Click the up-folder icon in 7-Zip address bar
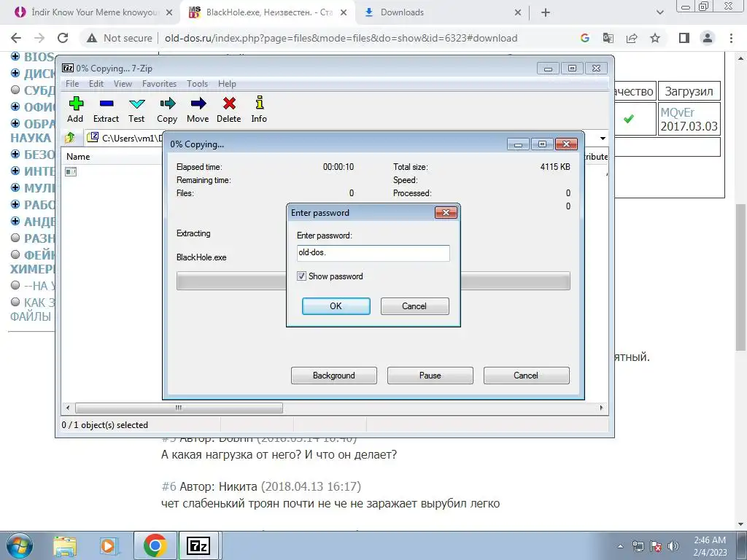This screenshot has width=747, height=560. (70, 138)
